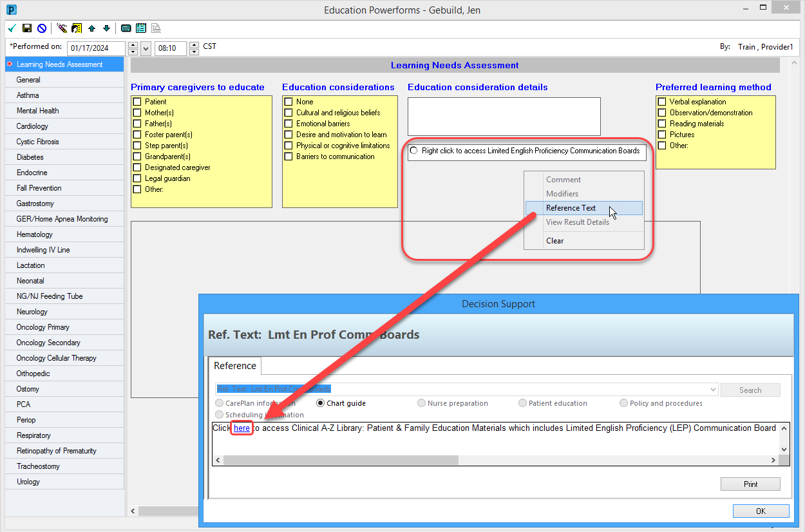Tick the Verbal explanation checkbox
Image resolution: width=805 pixels, height=532 pixels.
[661, 102]
